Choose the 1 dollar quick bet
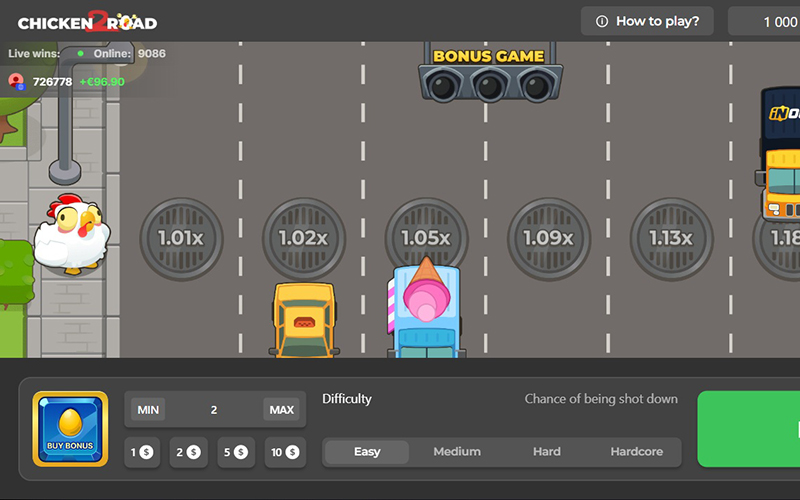Viewport: 800px width, 500px height. click(142, 452)
